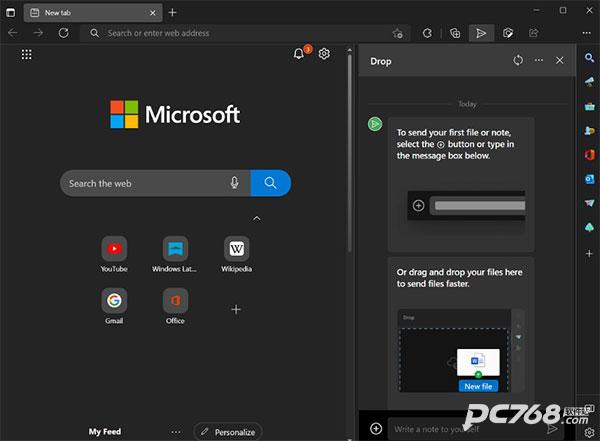The width and height of the screenshot is (600, 441).
Task: Open sidebar Search icon
Action: pyautogui.click(x=589, y=58)
